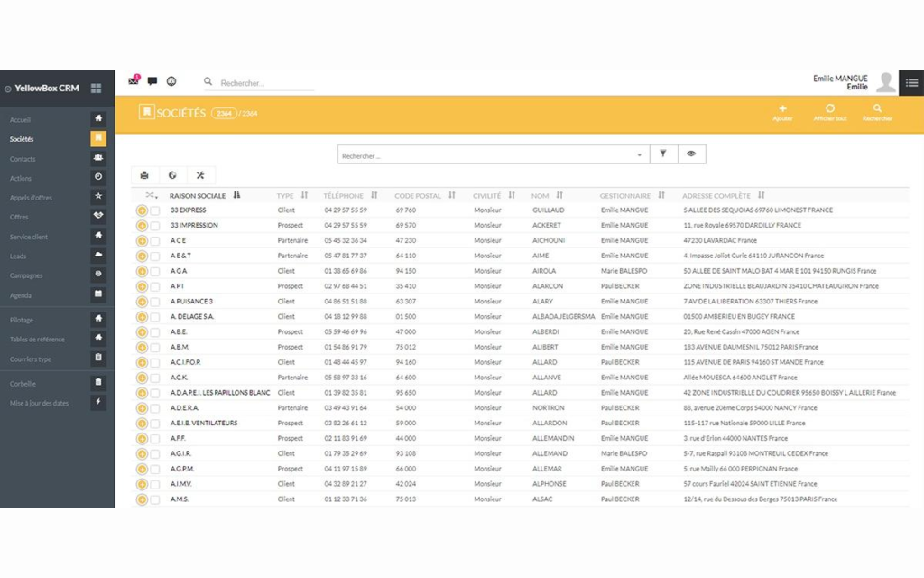Click the Appels d'offres star icon
The height and width of the screenshot is (578, 924).
(98, 196)
